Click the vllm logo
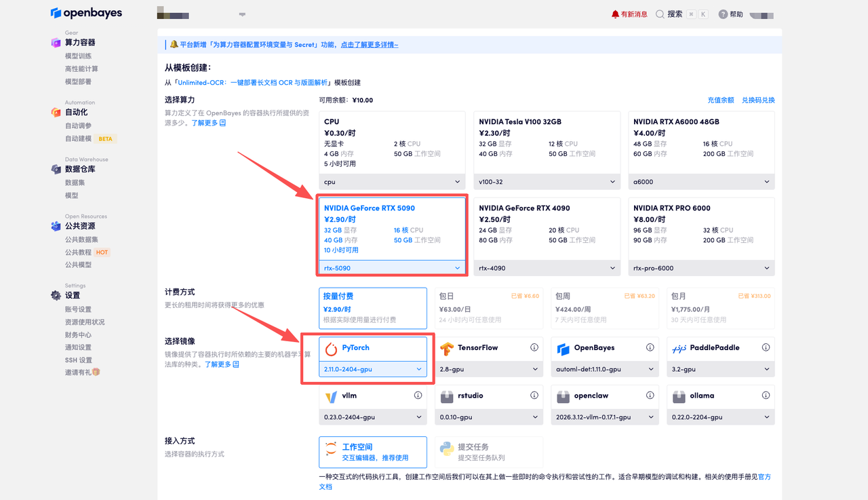 (331, 397)
